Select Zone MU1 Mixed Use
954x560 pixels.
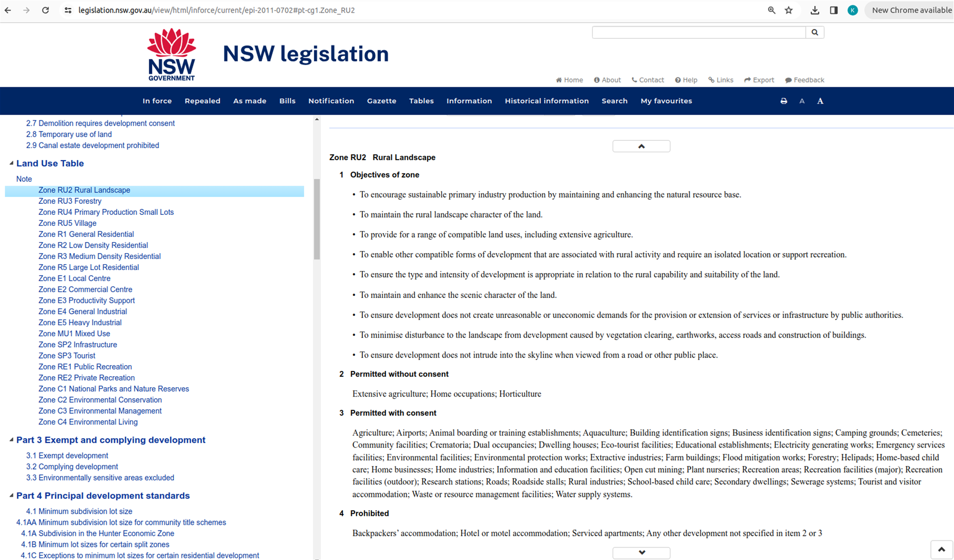tap(74, 334)
